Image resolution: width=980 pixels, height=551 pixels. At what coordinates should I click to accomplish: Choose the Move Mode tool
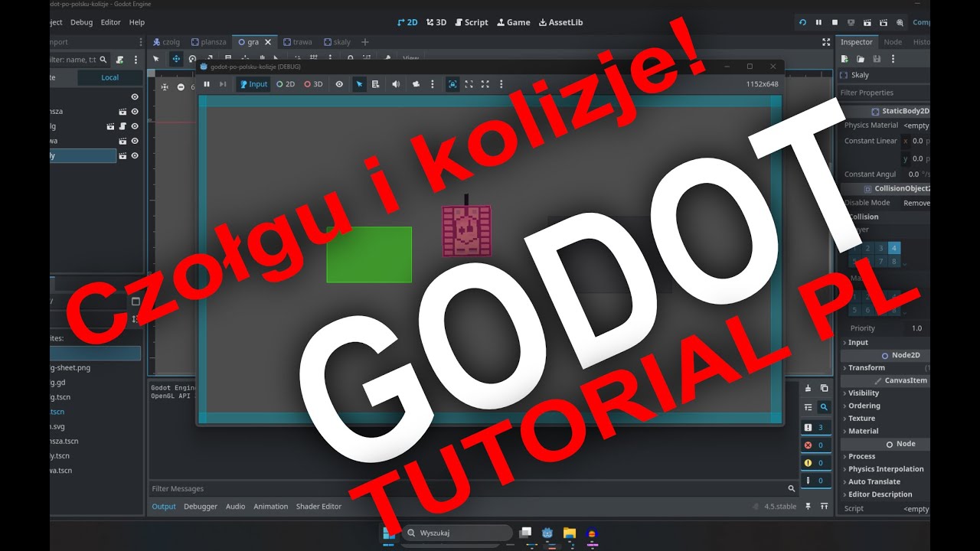[175, 58]
